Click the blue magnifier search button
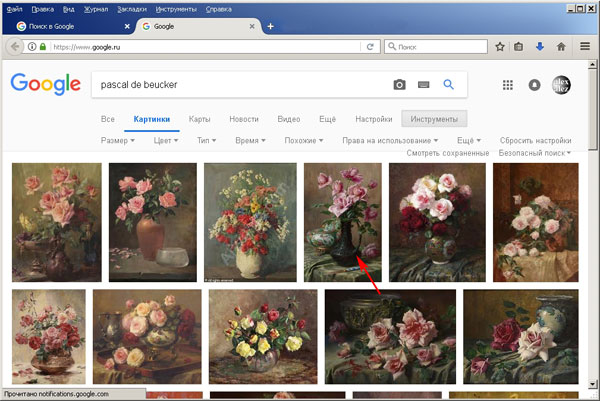The height and width of the screenshot is (401, 600). point(448,84)
